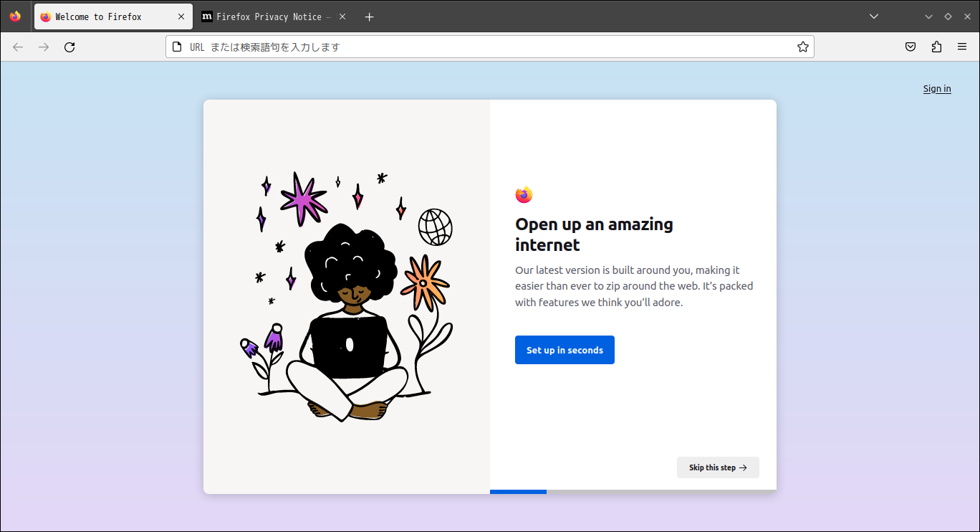The image size is (980, 532).
Task: Select the Welcome to Firefox tab
Action: click(x=107, y=16)
